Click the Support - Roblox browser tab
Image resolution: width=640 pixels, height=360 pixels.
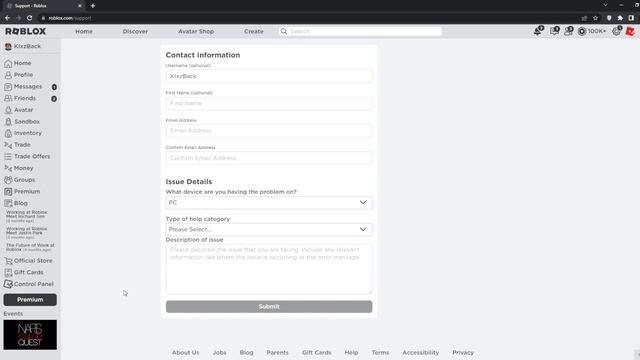(x=43, y=6)
